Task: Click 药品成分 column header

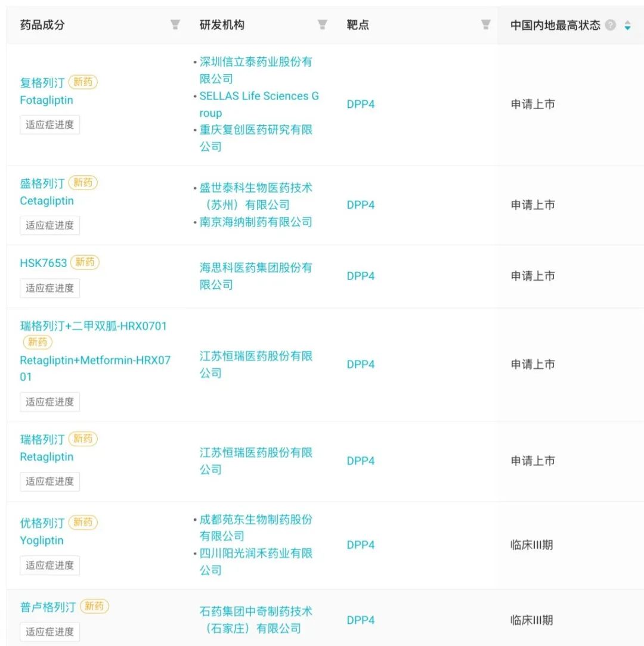Action: tap(42, 24)
